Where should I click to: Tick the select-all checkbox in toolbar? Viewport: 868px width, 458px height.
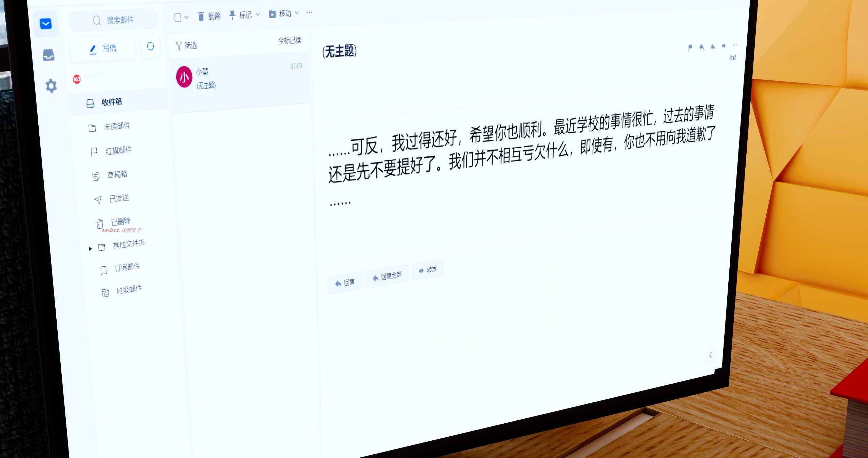click(178, 17)
